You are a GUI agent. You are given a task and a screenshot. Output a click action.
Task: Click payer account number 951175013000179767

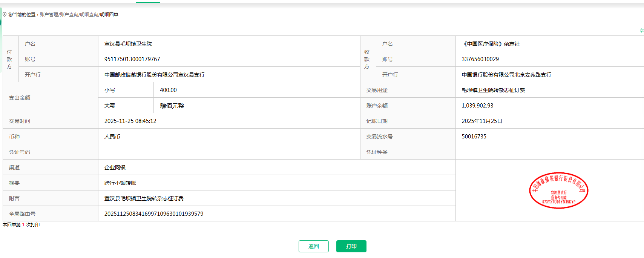click(132, 59)
